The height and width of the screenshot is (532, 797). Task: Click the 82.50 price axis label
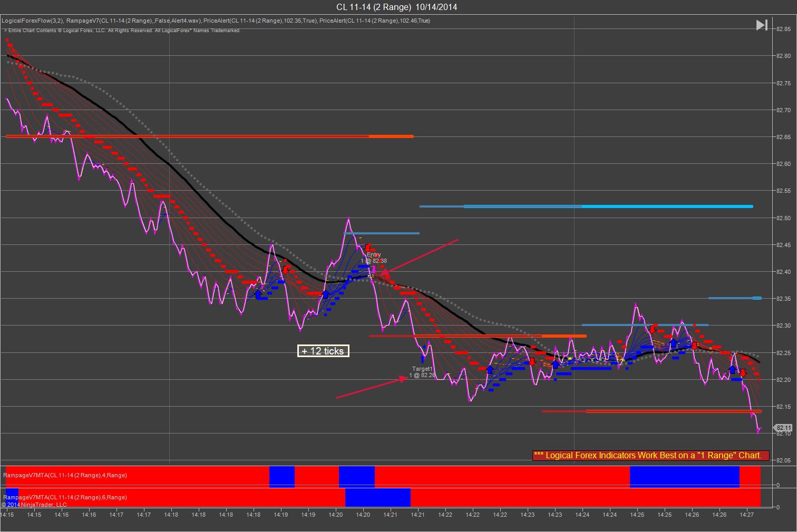click(x=783, y=218)
